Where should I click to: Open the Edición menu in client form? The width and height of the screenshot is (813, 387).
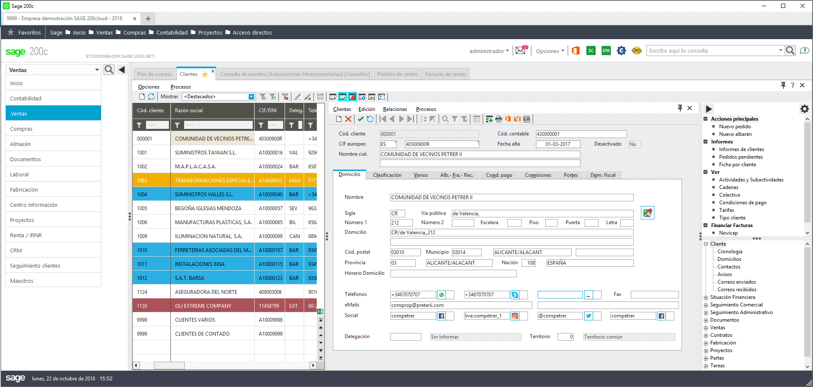click(367, 109)
